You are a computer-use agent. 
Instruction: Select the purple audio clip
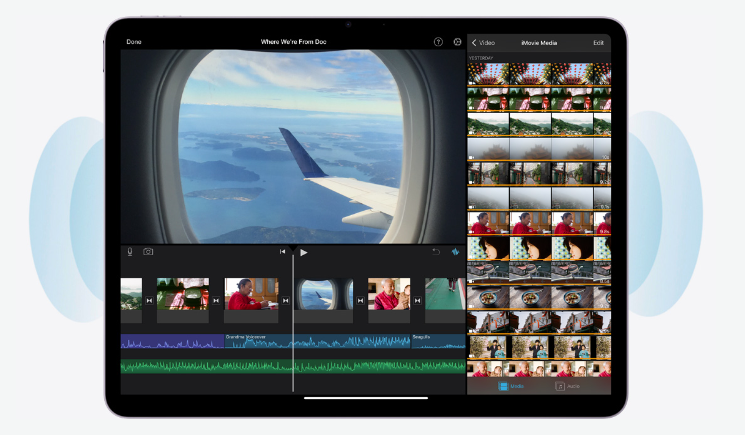tap(172, 341)
